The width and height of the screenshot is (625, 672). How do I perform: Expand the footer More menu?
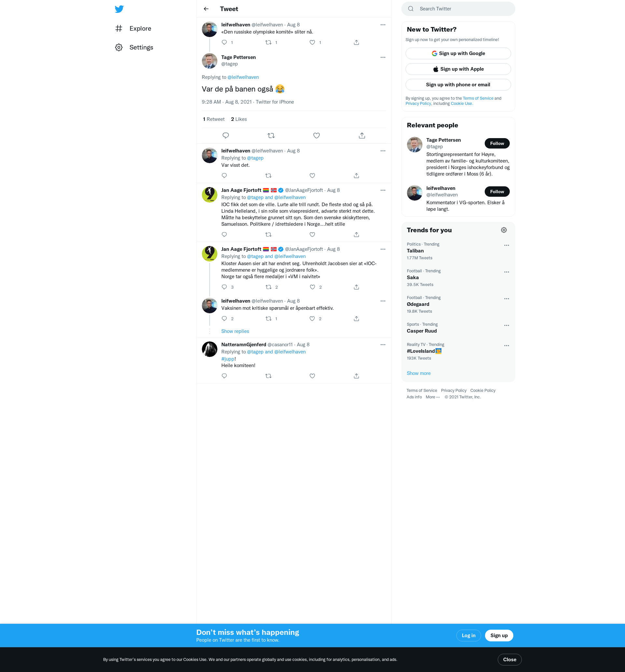click(x=432, y=397)
